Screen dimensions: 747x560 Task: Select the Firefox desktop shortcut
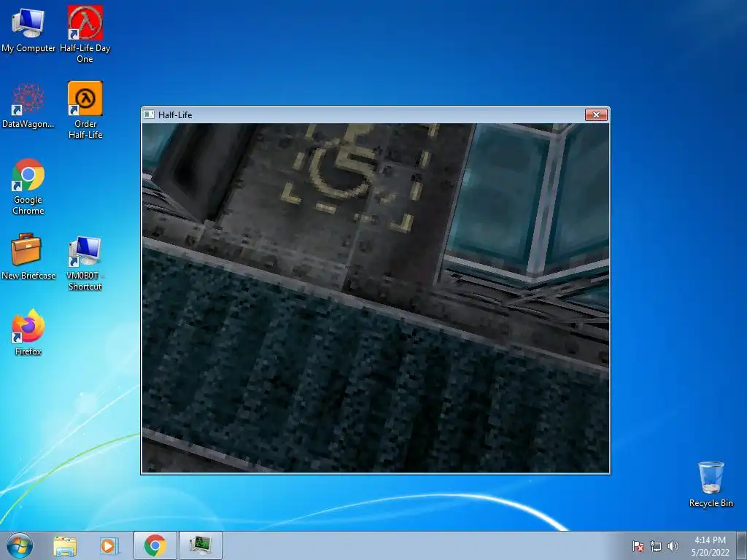(x=28, y=332)
